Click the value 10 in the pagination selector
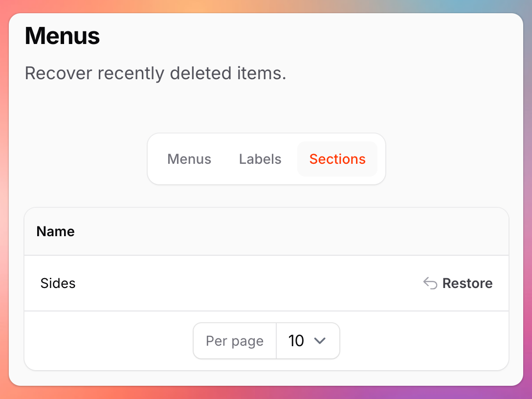 (x=296, y=341)
